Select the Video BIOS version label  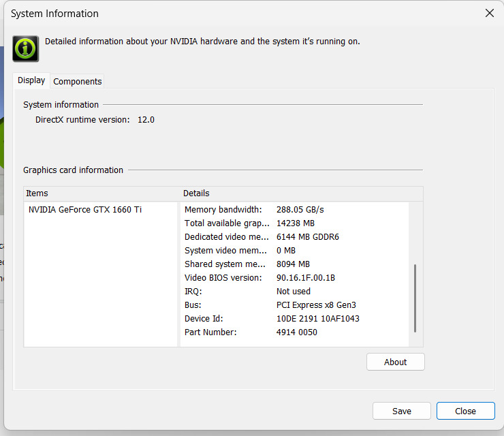[223, 278]
